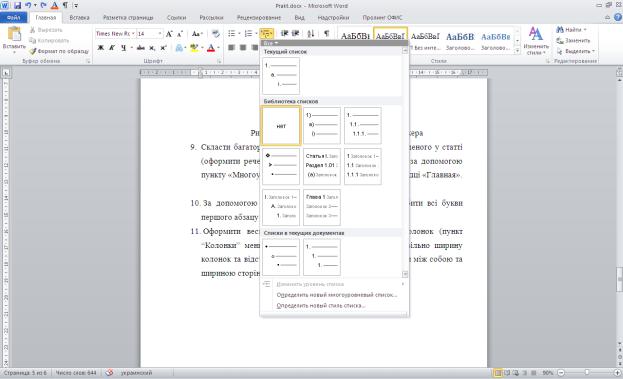The height and width of the screenshot is (379, 623).
Task: Open the Bullets dropdown arrow
Action: 239,34
